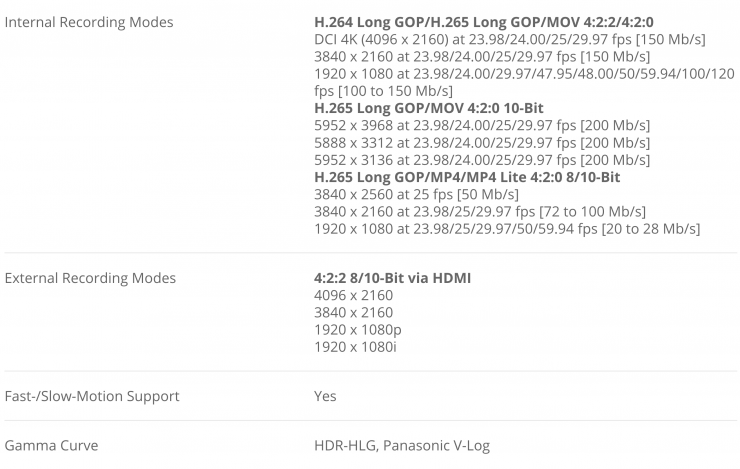Image resolution: width=740 pixels, height=469 pixels.
Task: Select the 4:2:2 8/10-Bit via HDMI heading
Action: 392,278
